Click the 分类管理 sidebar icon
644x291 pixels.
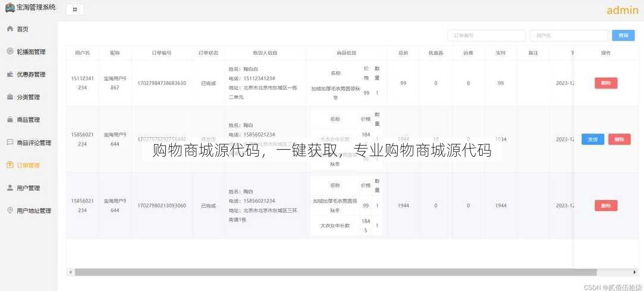pyautogui.click(x=10, y=97)
